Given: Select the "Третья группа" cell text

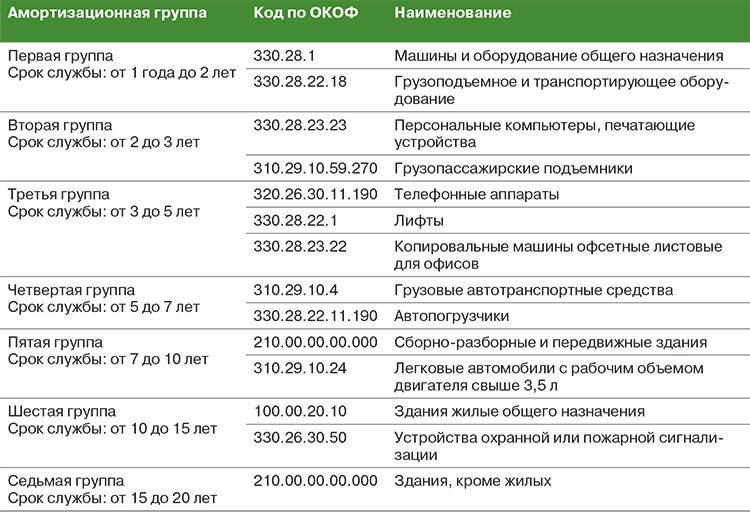Looking at the screenshot, I should [x=59, y=195].
